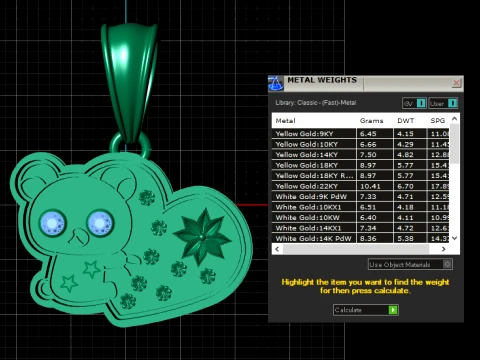
Task: Click the 4.11 DWT value
Action: click(x=405, y=218)
